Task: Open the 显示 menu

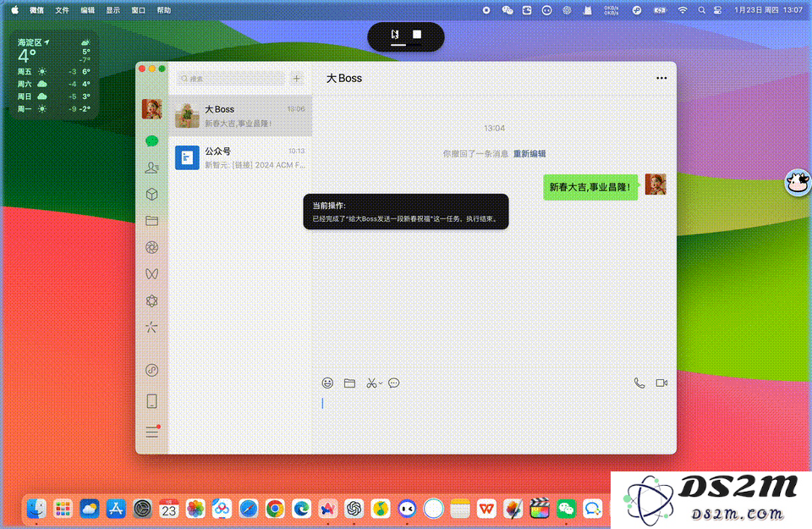Action: point(112,10)
